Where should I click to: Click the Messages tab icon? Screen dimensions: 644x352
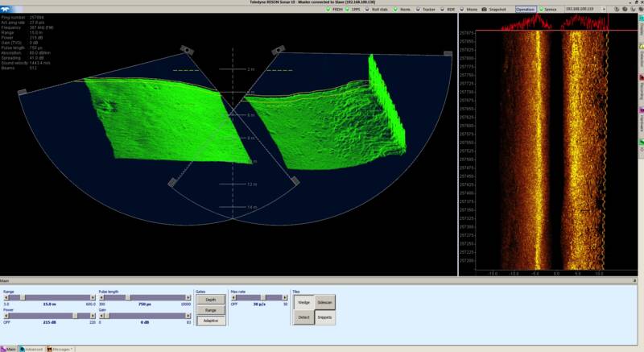(x=50, y=349)
